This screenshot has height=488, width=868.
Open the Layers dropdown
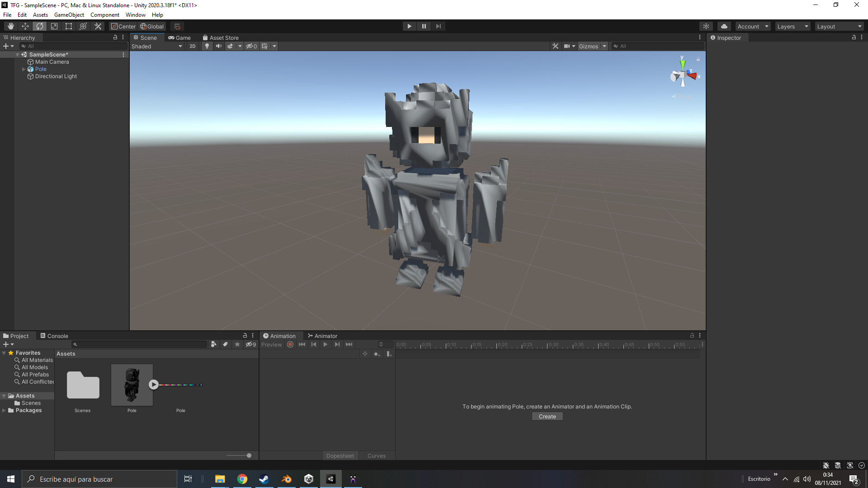793,26
